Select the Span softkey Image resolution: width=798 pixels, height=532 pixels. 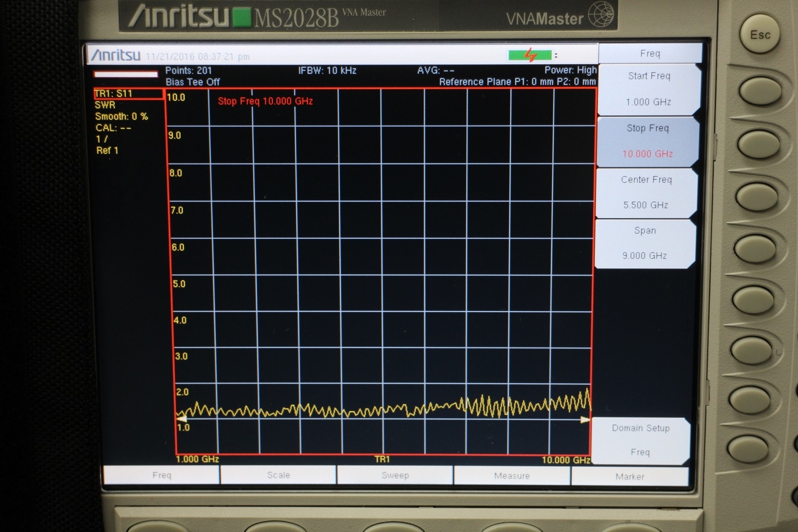pyautogui.click(x=645, y=243)
